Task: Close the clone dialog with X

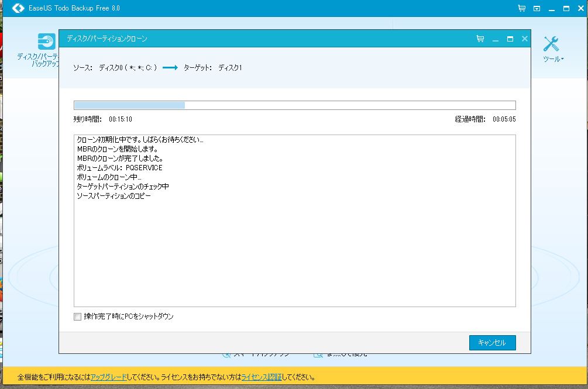Action: (x=525, y=39)
